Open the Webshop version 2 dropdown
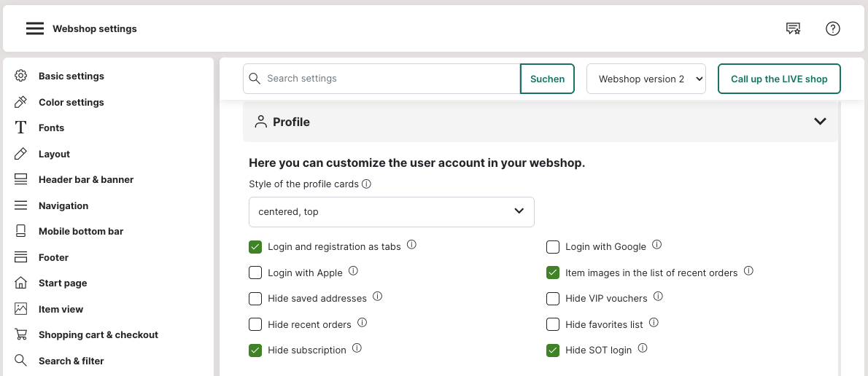 coord(646,79)
